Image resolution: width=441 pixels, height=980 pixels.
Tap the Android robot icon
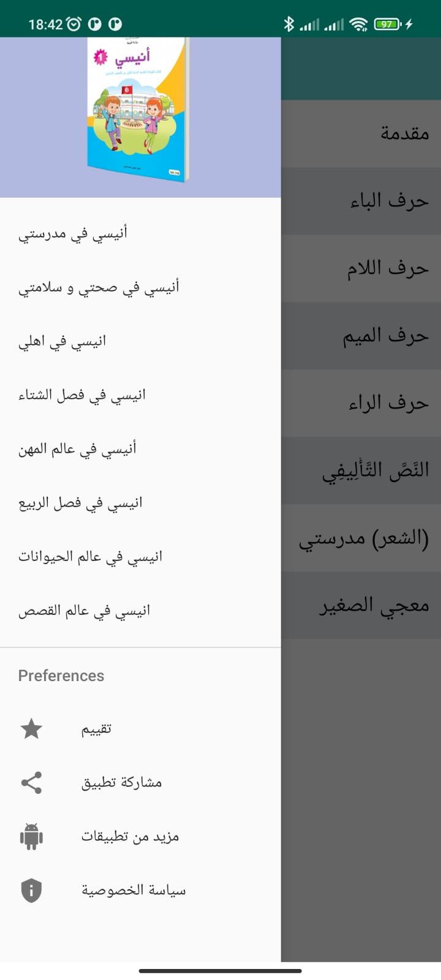[x=31, y=837]
